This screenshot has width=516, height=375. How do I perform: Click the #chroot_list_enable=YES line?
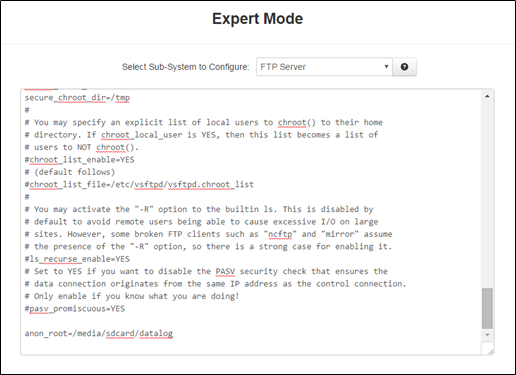(x=80, y=160)
